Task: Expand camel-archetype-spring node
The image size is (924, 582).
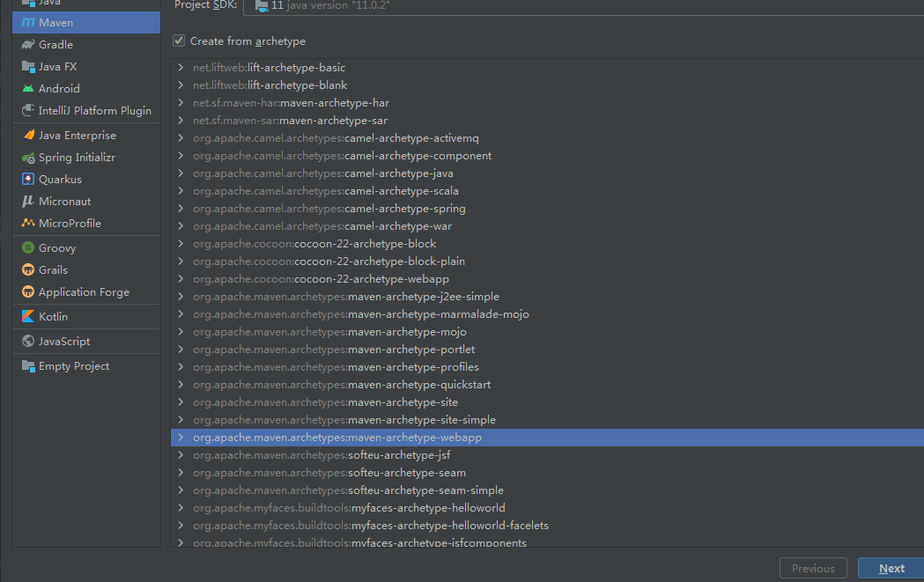Action: (x=181, y=209)
